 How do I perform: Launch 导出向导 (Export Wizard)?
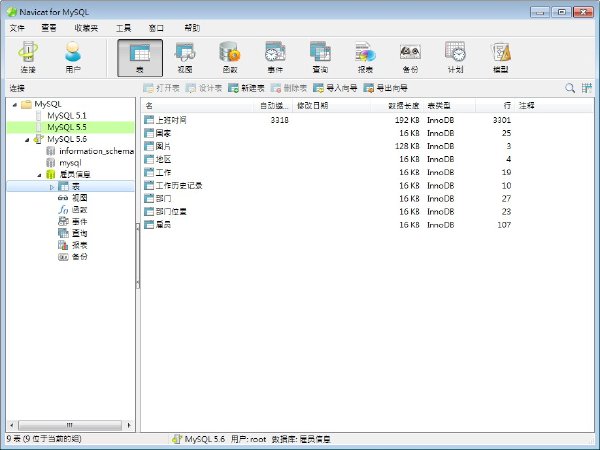click(x=385, y=88)
